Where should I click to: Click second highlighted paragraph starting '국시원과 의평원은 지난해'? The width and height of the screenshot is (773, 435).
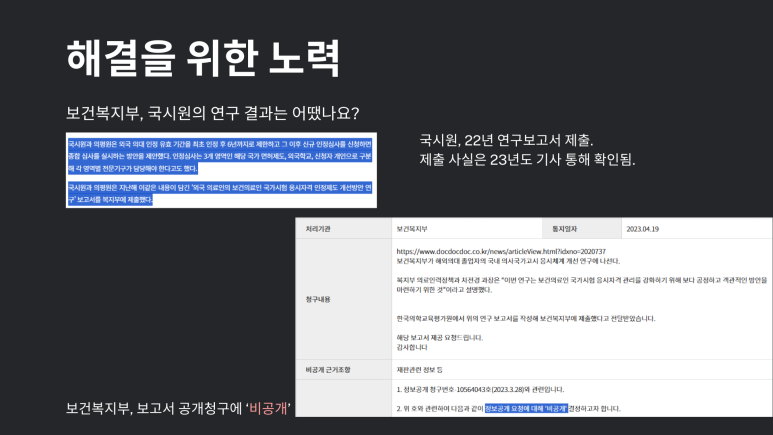(220, 194)
